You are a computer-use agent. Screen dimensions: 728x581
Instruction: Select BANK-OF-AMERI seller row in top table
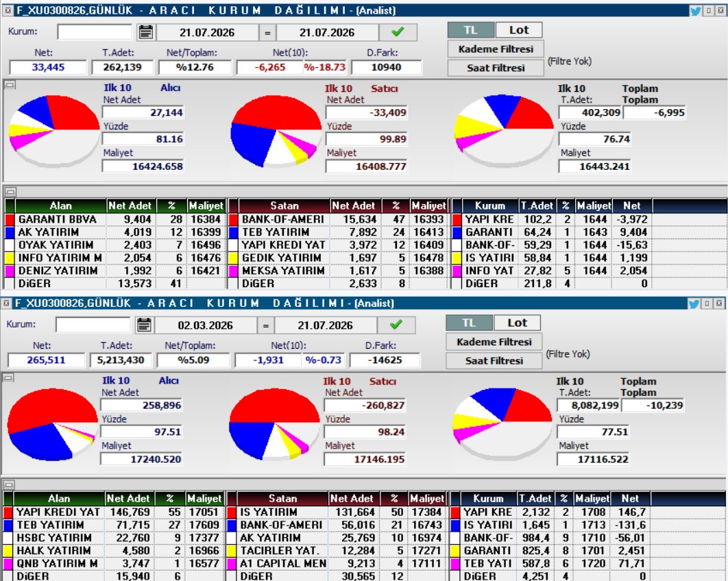click(338, 219)
